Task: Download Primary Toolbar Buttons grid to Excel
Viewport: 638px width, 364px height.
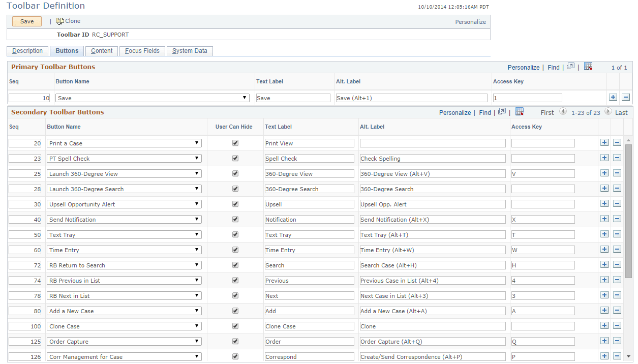Action: [x=588, y=67]
